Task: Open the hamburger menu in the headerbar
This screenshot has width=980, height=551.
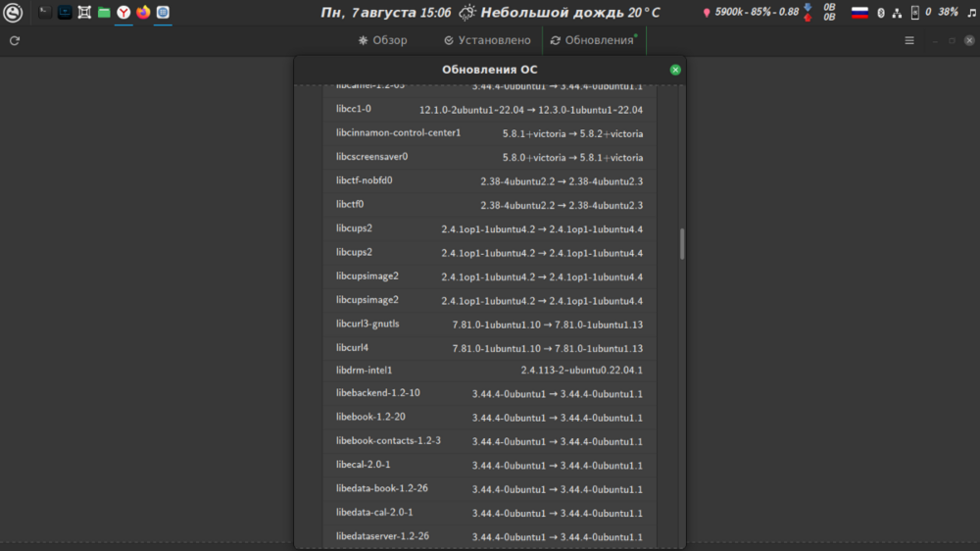Action: click(x=909, y=40)
